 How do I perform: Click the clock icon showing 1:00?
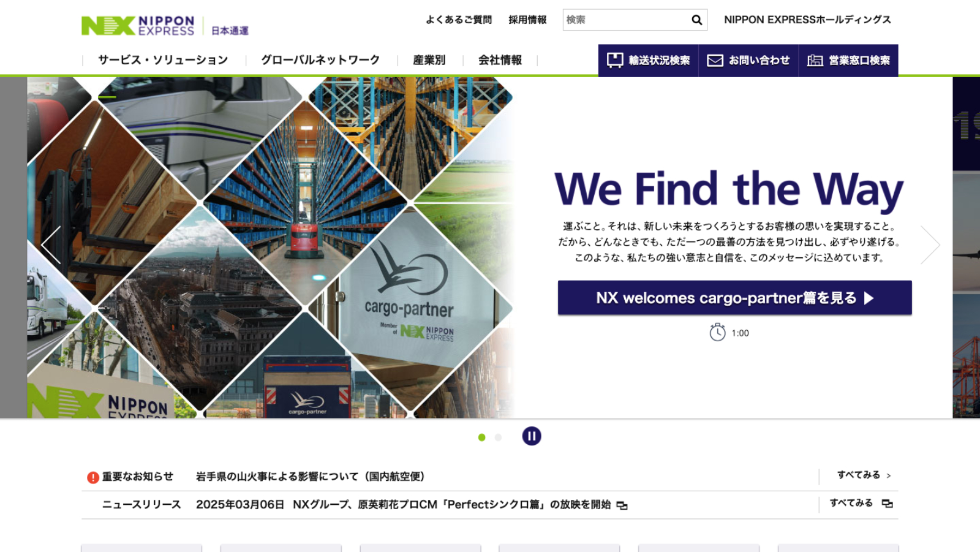[x=717, y=332]
